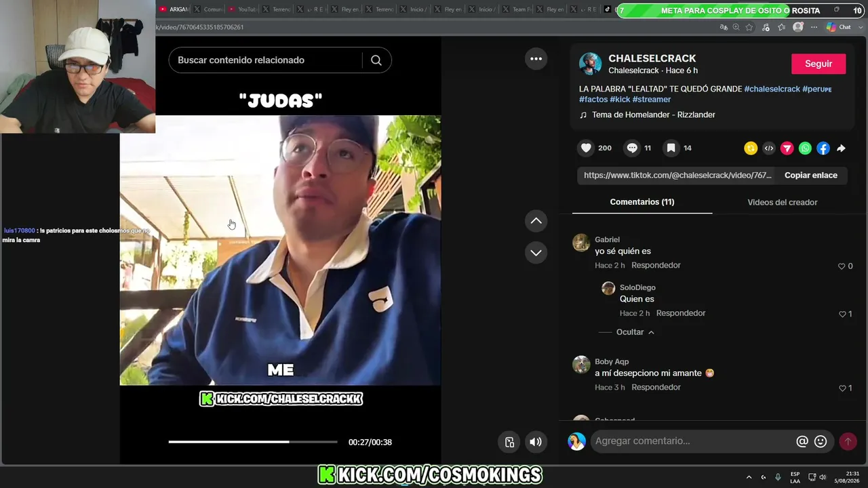The width and height of the screenshot is (868, 488).
Task: Collapse replies with the Ocultar link
Action: click(x=635, y=332)
